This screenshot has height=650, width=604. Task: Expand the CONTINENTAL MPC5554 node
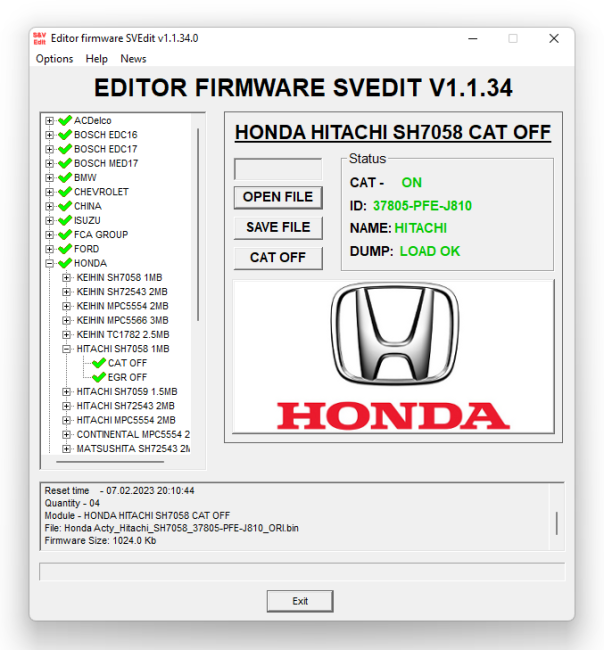click(x=66, y=434)
